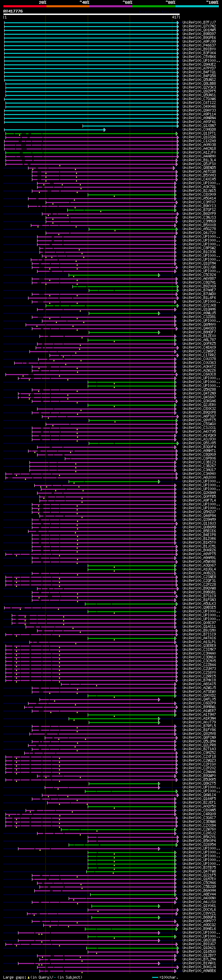The width and height of the screenshot is (222, 980).
Task: Click the UniRef100_A9SF41 hit name
Action: tap(199, 122)
